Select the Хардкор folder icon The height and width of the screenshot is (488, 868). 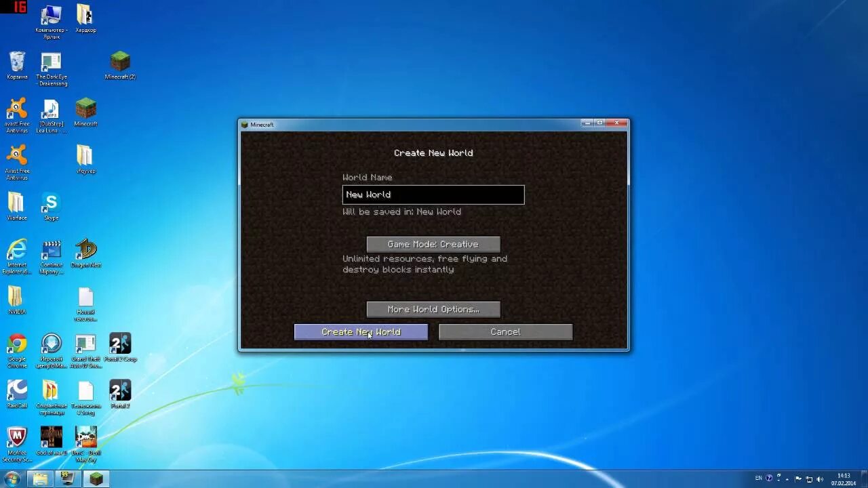coord(85,18)
